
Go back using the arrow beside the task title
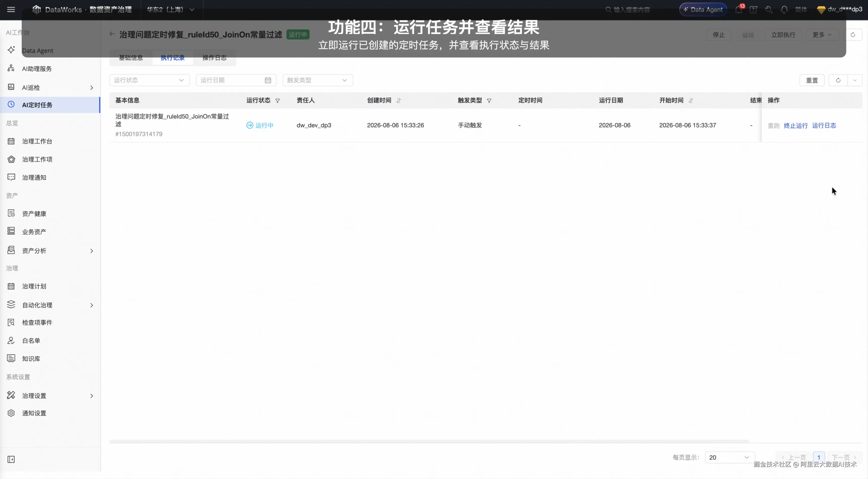112,34
